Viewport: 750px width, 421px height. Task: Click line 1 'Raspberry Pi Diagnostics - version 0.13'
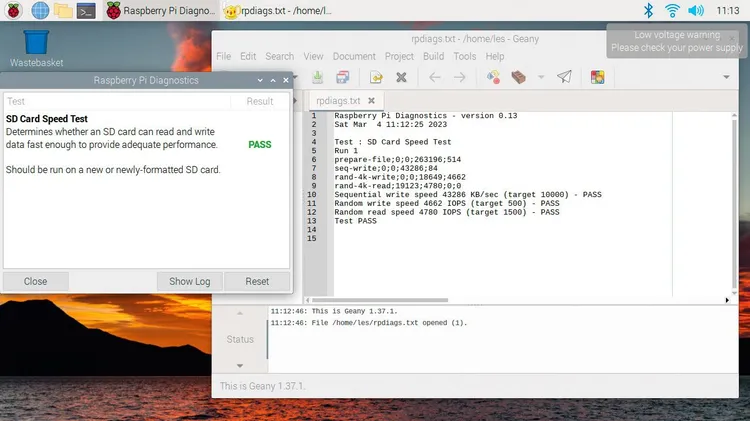426,116
